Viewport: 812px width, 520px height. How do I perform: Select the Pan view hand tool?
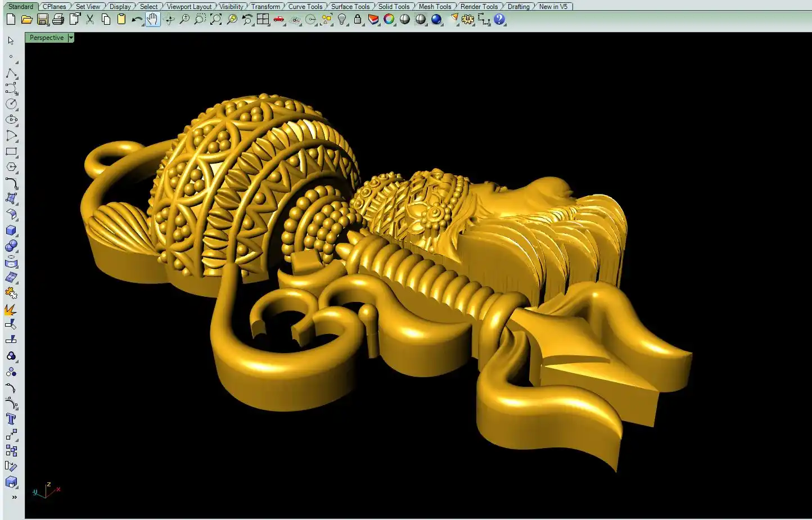[152, 20]
